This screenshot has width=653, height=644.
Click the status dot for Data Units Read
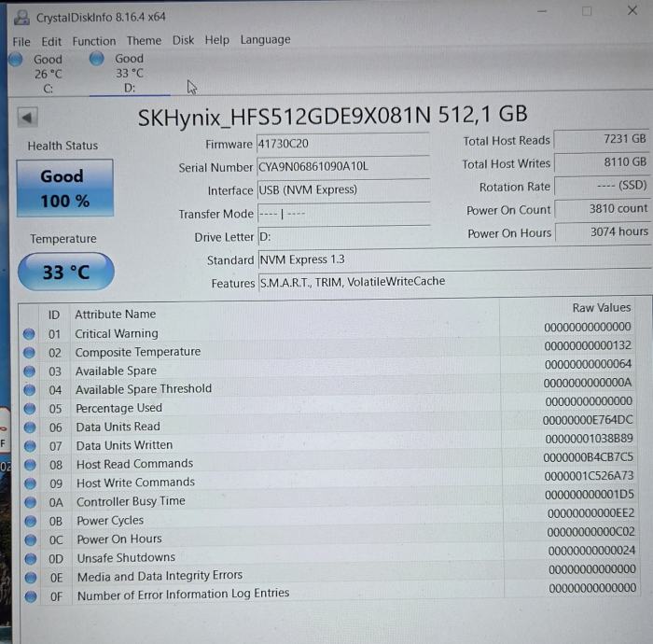pyautogui.click(x=30, y=427)
